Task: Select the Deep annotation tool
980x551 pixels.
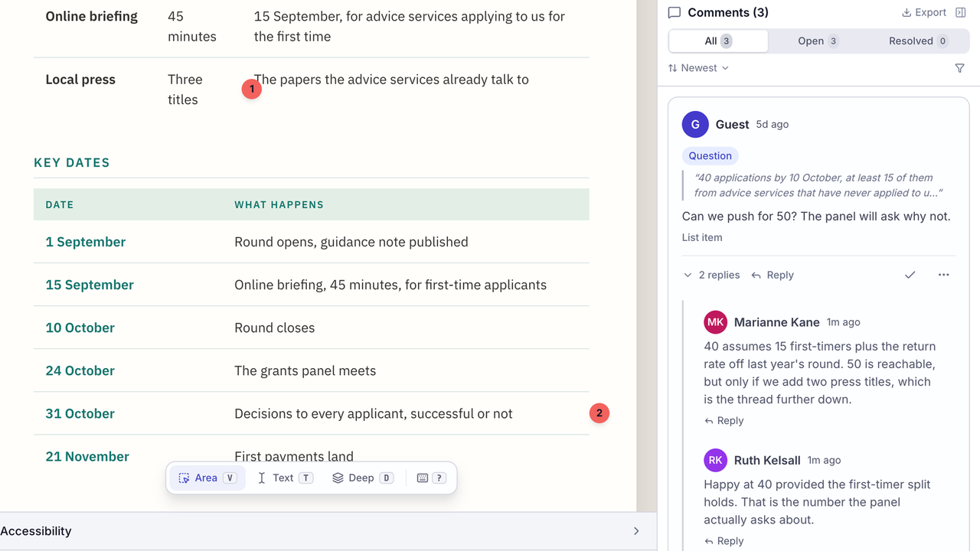Action: [362, 478]
